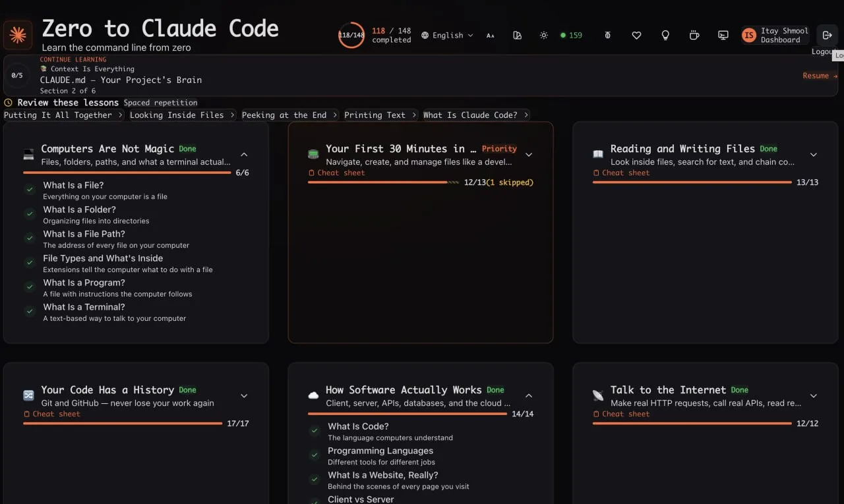This screenshot has height=504, width=844.
Task: Open the lesson Client vs Server
Action: (x=361, y=499)
